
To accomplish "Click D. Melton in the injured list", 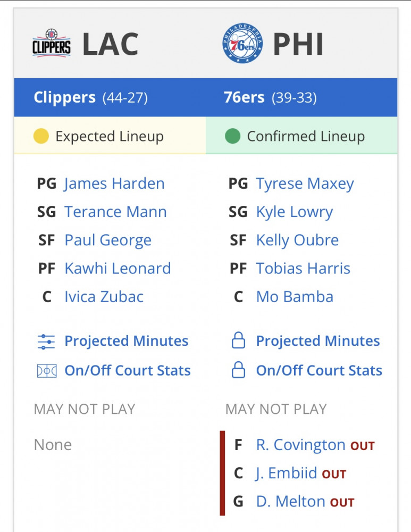I will point(291,502).
